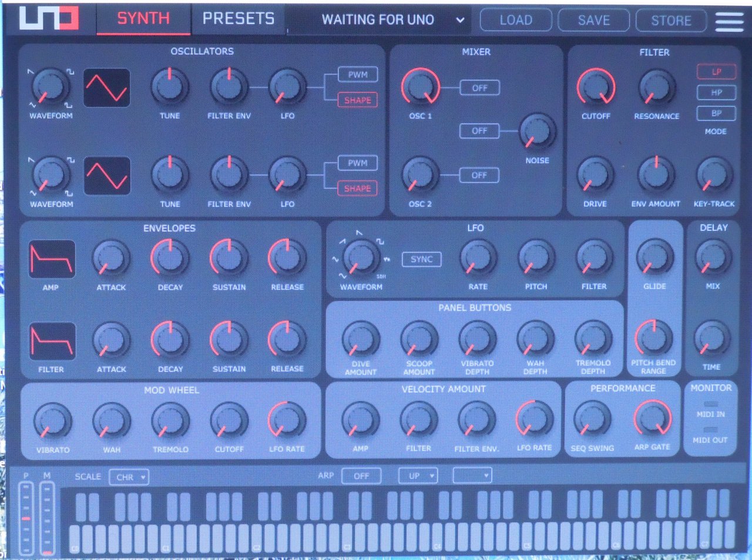The width and height of the screenshot is (752, 560).
Task: Click the LFO RATE knob
Action: tap(478, 257)
